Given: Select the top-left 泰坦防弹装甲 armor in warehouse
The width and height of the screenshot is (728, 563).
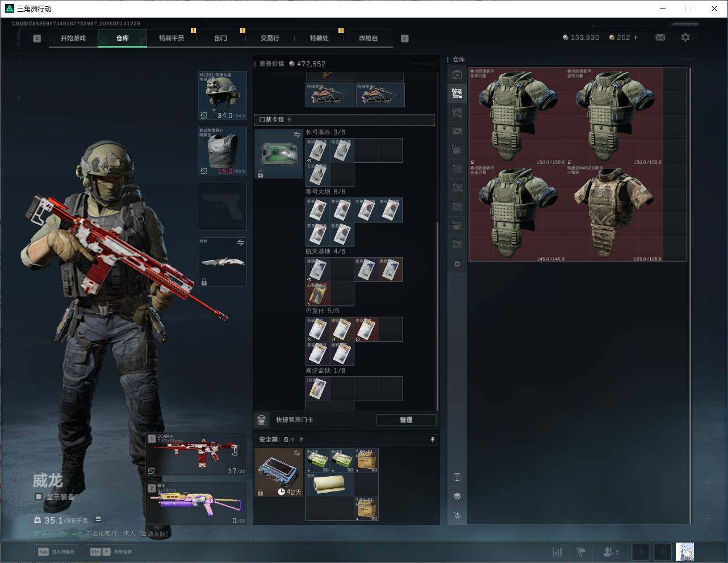Looking at the screenshot, I should click(x=517, y=116).
